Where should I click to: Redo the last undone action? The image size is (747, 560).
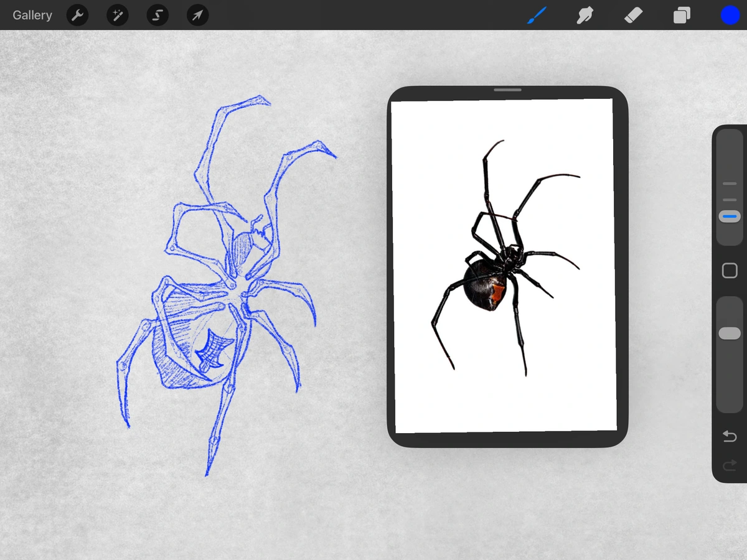tap(729, 465)
